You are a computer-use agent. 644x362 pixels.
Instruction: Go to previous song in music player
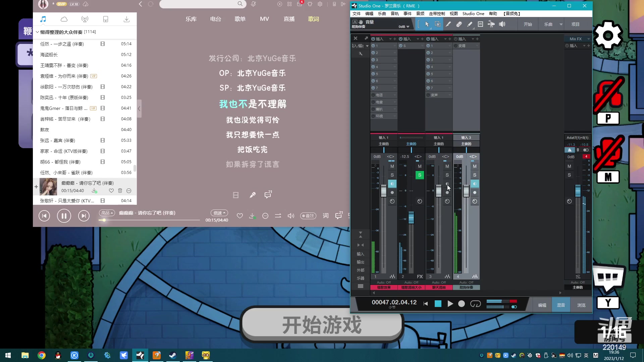(x=44, y=216)
